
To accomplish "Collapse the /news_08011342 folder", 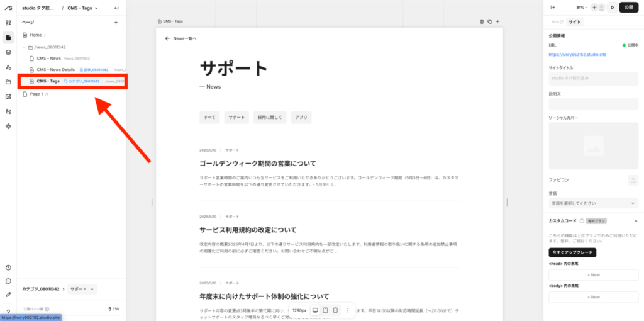I will [x=25, y=47].
